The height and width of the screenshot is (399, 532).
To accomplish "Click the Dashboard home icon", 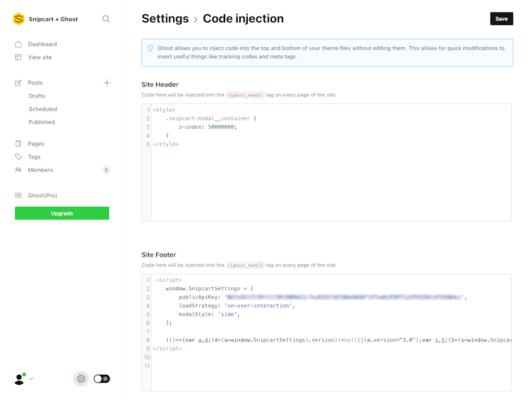I will [18, 44].
